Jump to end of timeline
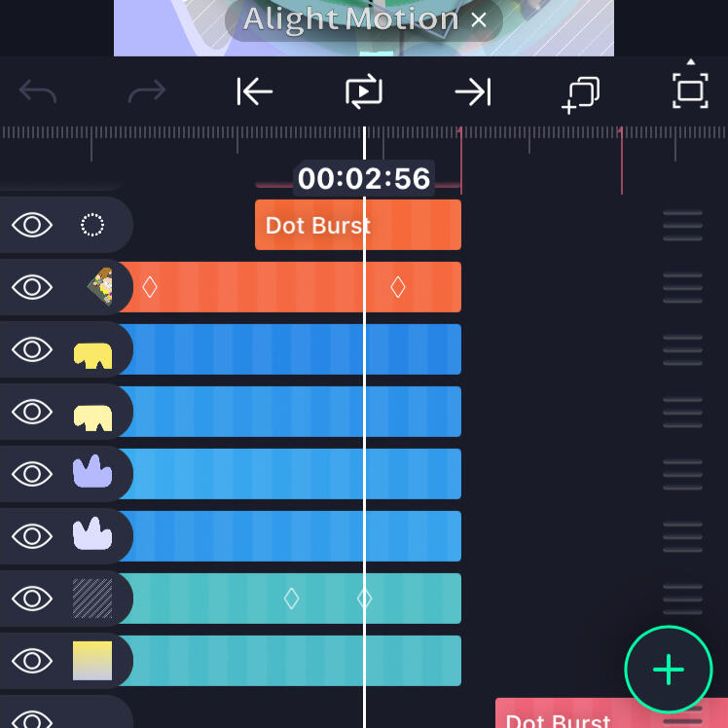728x728 pixels. [473, 91]
